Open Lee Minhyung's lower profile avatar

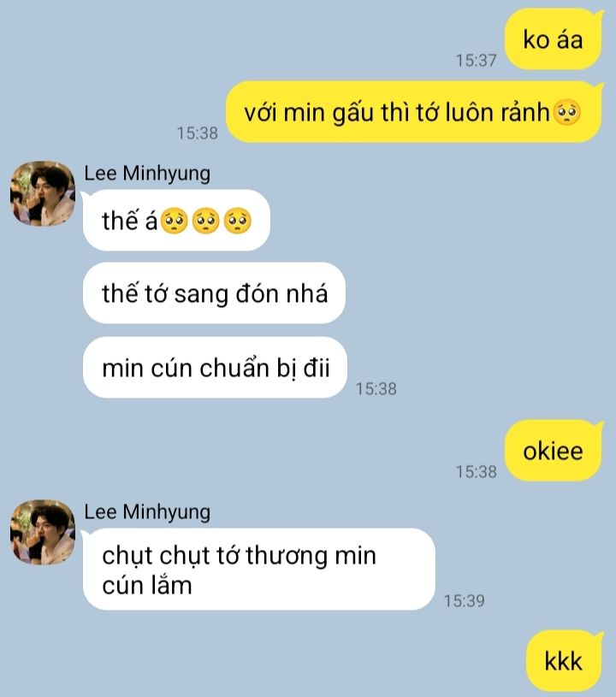tap(43, 532)
